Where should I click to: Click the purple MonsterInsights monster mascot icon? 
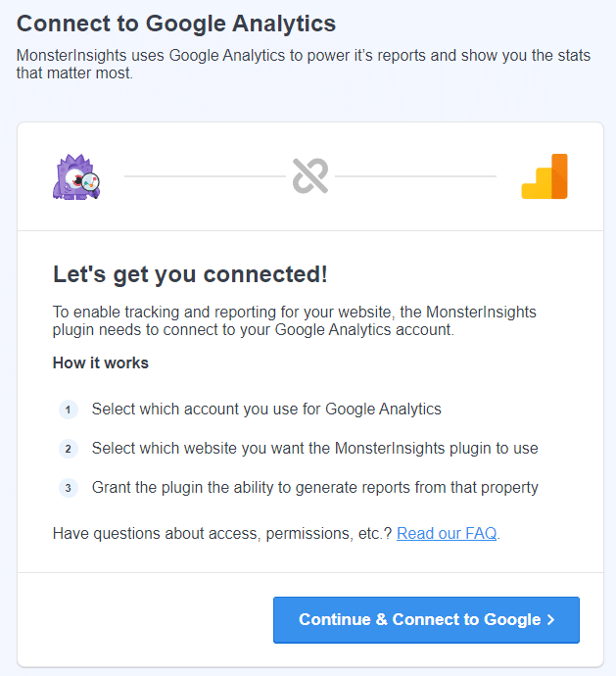tap(76, 176)
